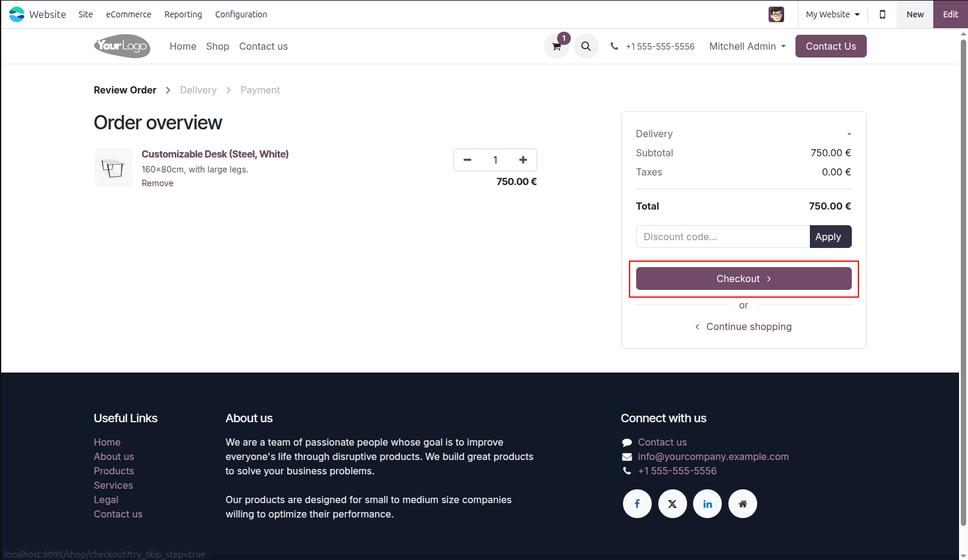Open the shopping cart icon

tap(556, 46)
